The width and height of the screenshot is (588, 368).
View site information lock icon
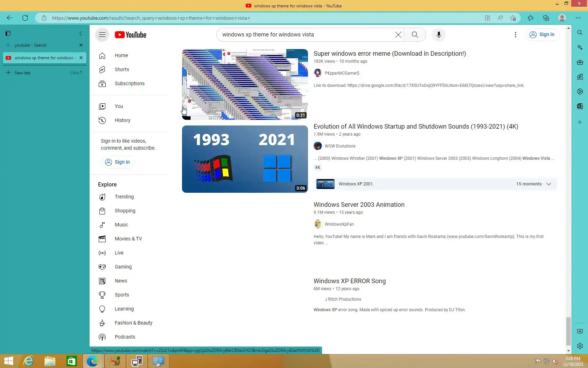pyautogui.click(x=44, y=18)
